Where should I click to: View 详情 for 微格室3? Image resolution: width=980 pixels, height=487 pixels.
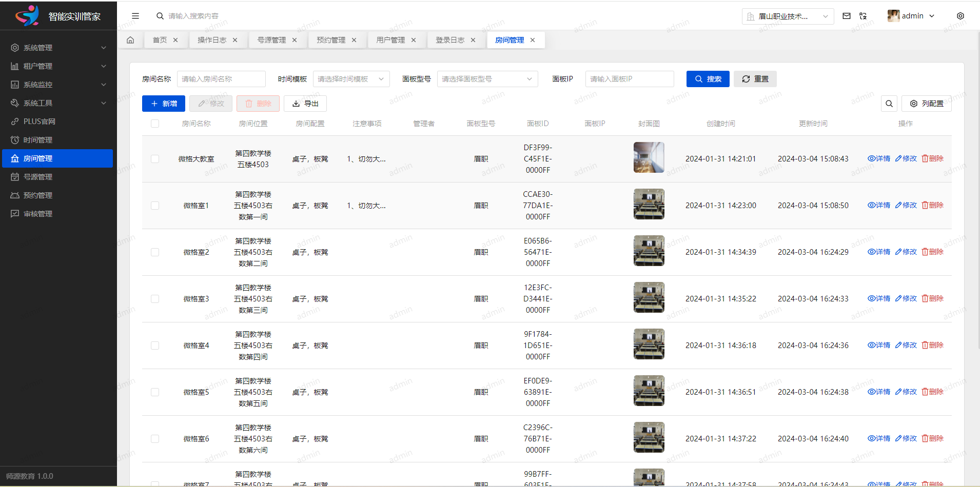coord(879,298)
